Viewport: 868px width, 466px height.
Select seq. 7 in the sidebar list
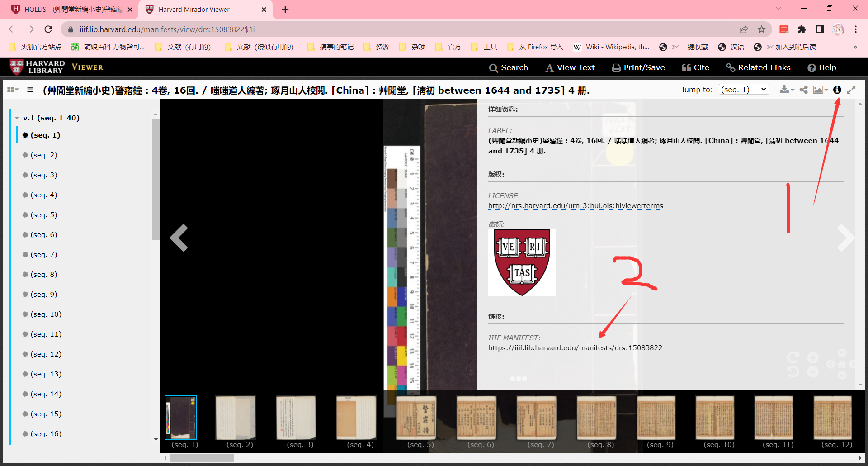pos(44,255)
